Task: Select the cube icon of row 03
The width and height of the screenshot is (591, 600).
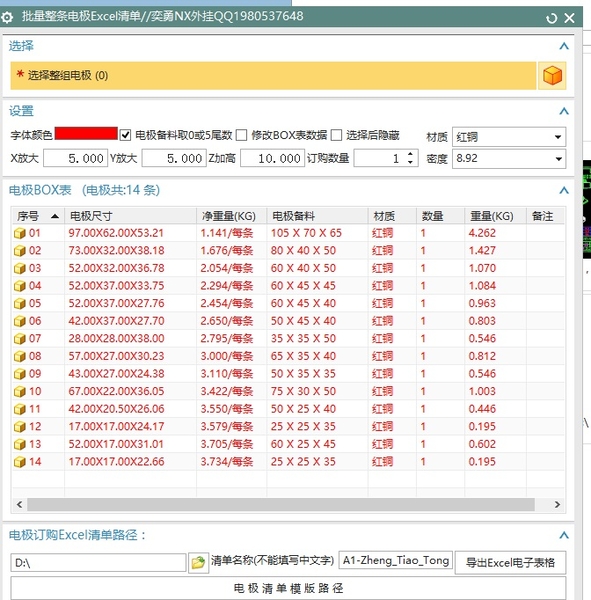Action: click(20, 269)
